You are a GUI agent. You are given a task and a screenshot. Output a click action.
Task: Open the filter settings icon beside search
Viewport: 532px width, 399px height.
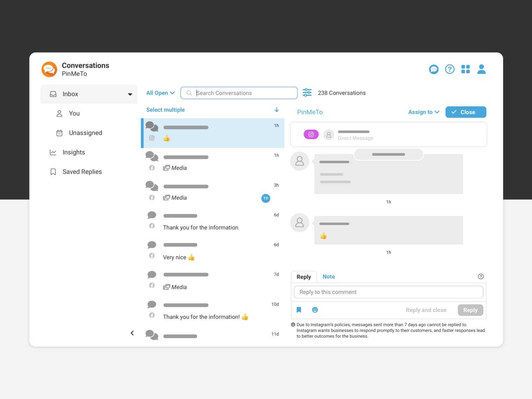[307, 93]
